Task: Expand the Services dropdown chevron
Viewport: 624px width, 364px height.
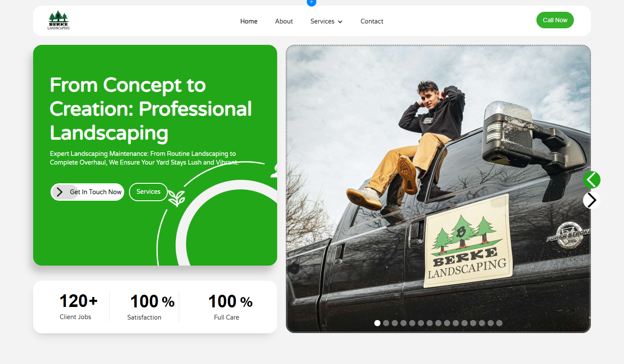Action: (x=340, y=22)
